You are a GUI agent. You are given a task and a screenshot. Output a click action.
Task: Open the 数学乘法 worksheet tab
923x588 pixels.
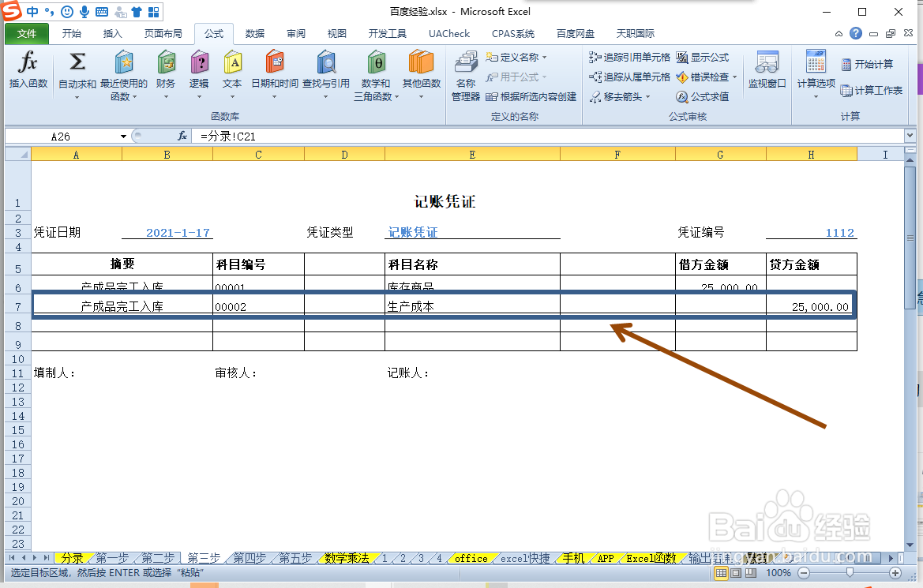point(347,558)
